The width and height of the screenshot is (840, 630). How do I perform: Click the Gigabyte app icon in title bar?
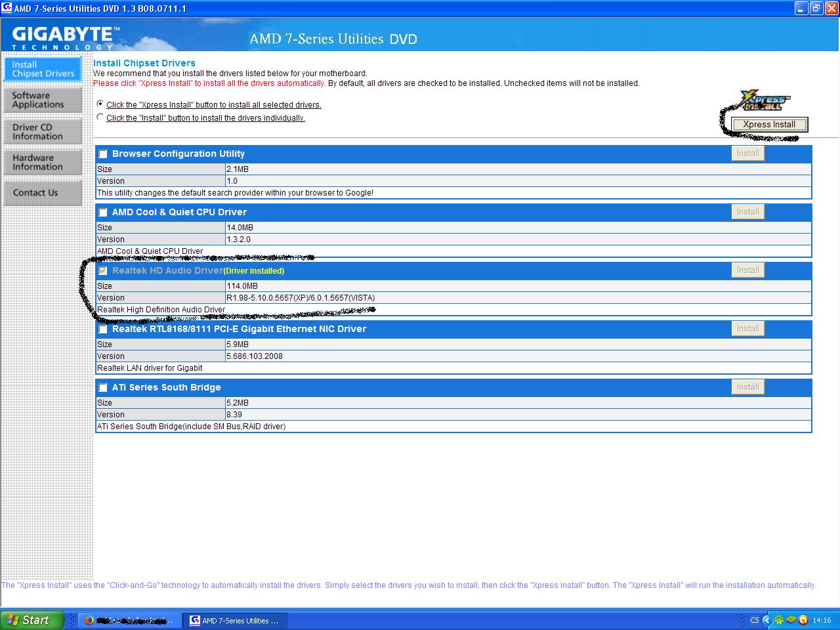(x=7, y=8)
